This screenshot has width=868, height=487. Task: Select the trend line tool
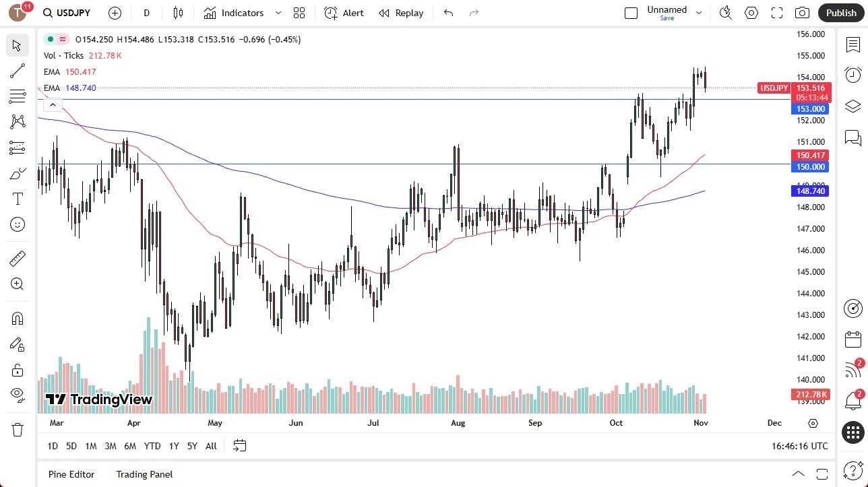(x=17, y=71)
